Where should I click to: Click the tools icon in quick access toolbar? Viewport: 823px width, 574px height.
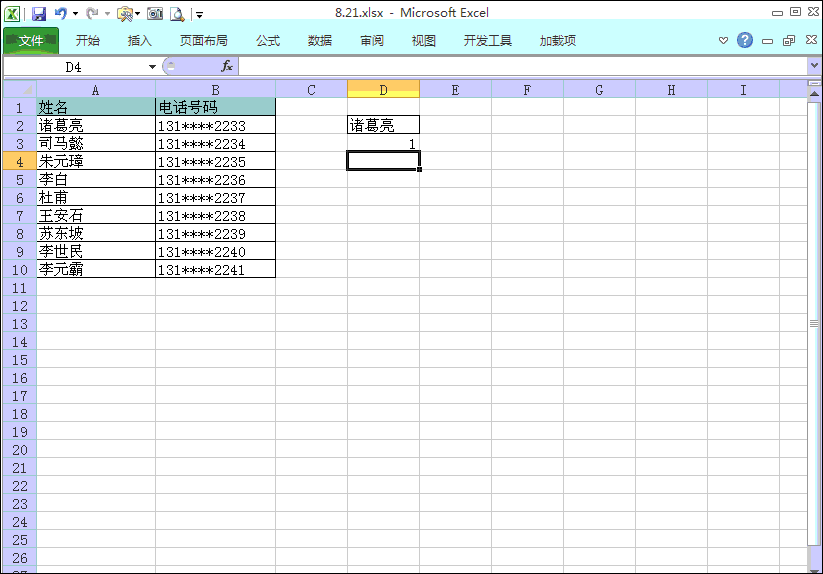[125, 14]
